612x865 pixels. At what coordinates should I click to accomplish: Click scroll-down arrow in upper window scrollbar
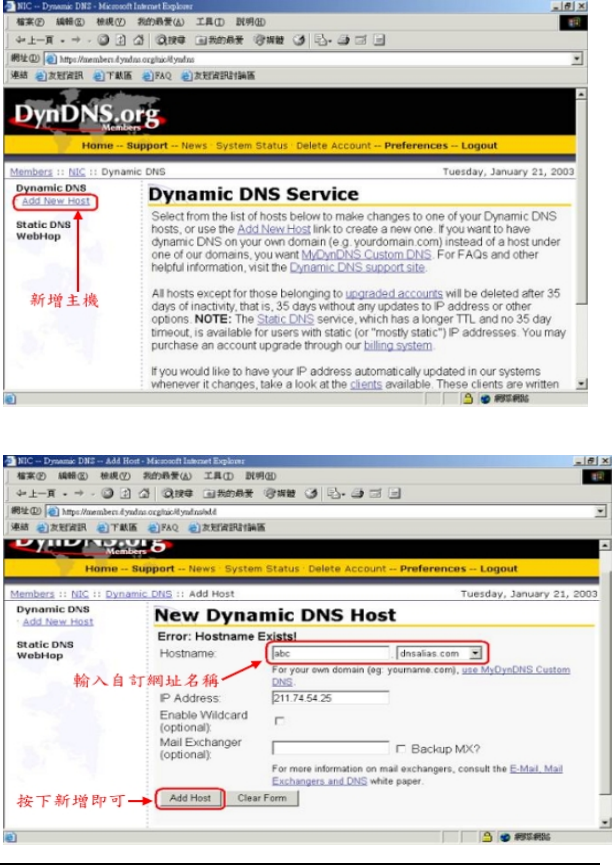[x=581, y=384]
